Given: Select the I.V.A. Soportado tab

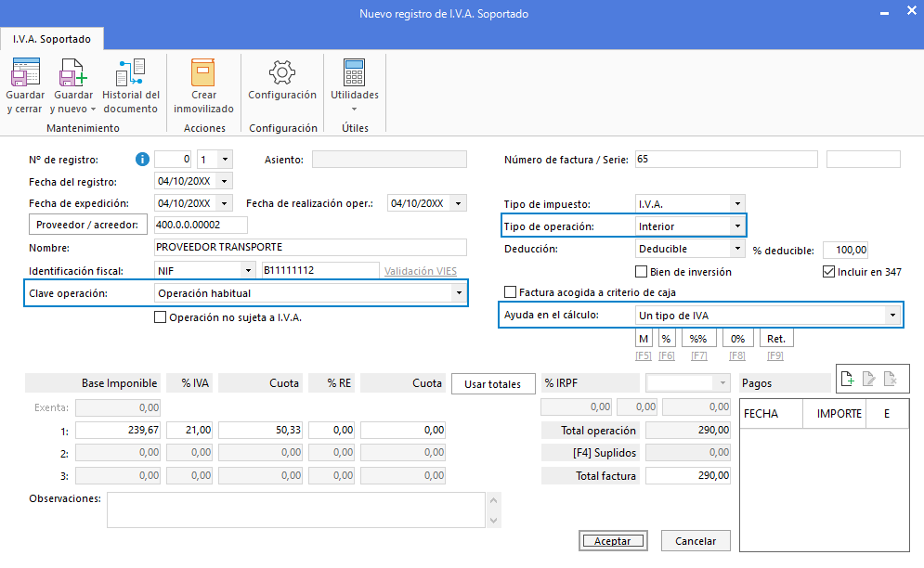Looking at the screenshot, I should 52,39.
